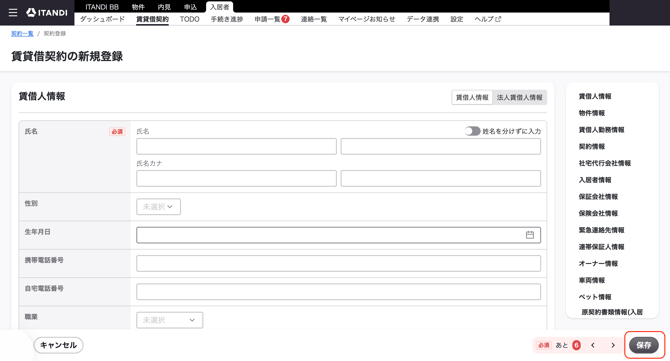Viewport: 670px width, 361px height.
Task: Jump to 賃借人情報 in side navigation
Action: (595, 96)
